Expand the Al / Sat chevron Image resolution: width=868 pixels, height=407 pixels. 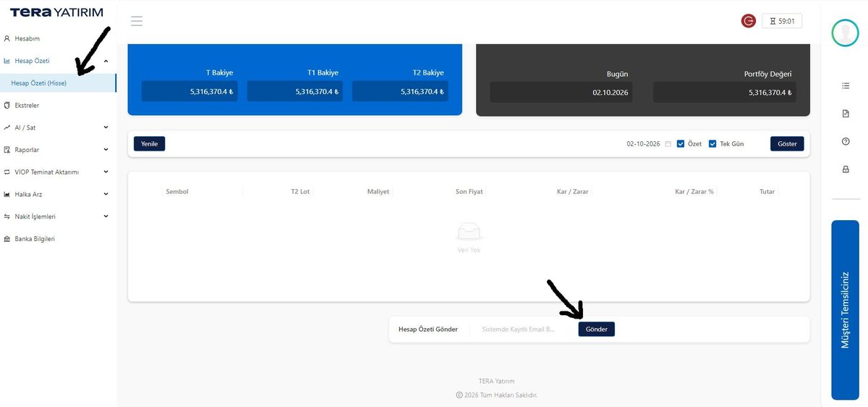coord(106,127)
